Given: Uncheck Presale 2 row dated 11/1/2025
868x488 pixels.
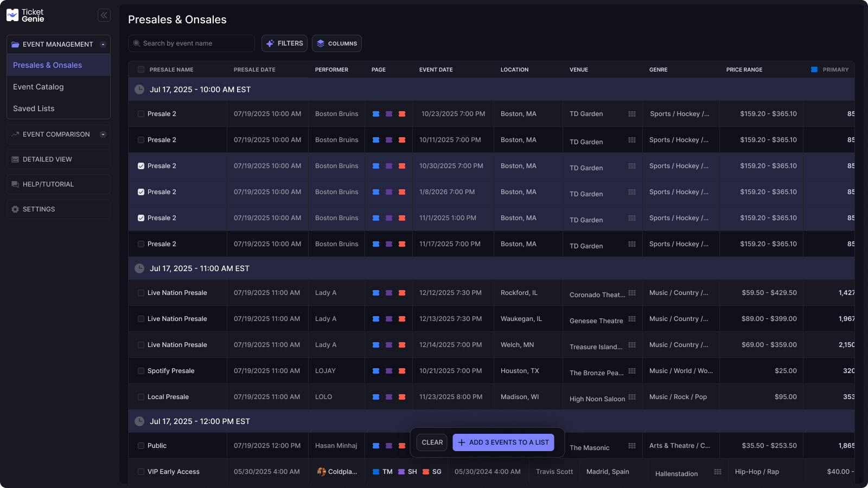Looking at the screenshot, I should (x=141, y=218).
